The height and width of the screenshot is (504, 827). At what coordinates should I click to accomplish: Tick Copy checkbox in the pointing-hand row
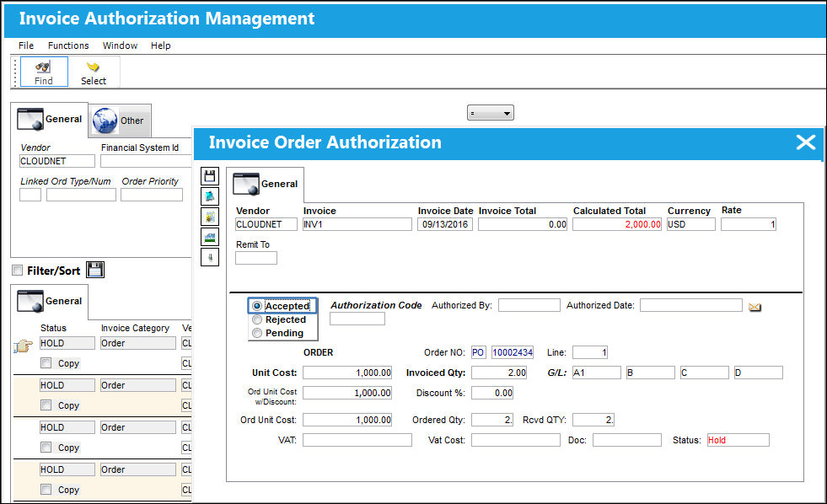pyautogui.click(x=46, y=363)
